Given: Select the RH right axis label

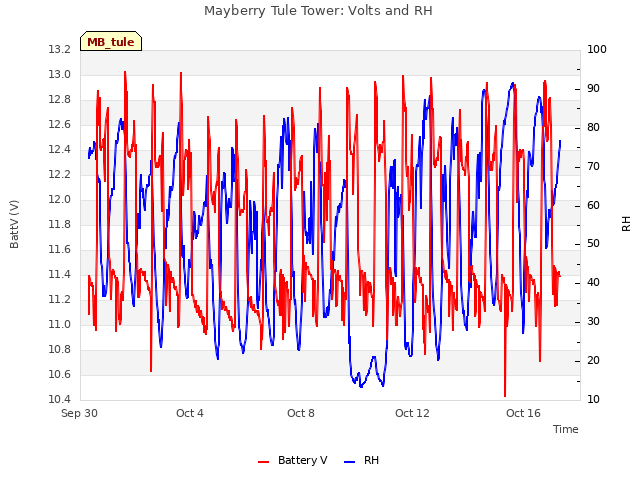Looking at the screenshot, I should [x=626, y=224].
